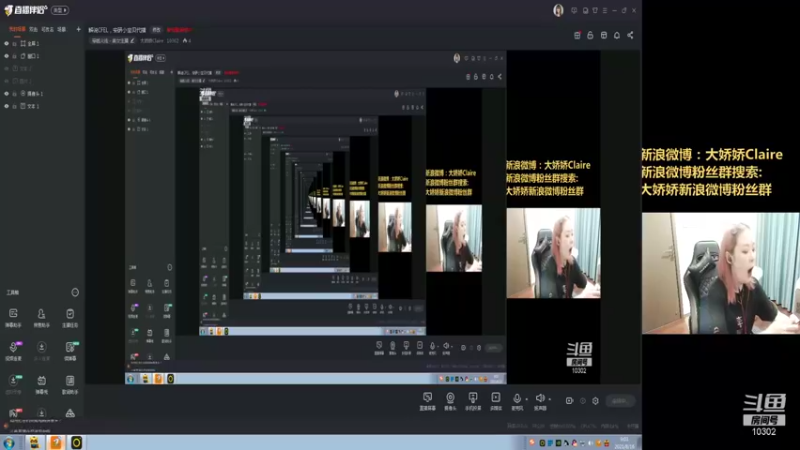Toggle the lock on the 摄像头1 source
This screenshot has width=800, height=450.
pos(14,93)
